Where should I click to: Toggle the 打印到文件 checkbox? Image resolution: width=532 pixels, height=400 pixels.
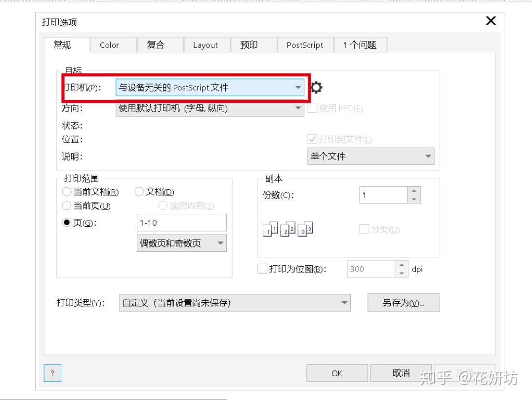(x=312, y=139)
